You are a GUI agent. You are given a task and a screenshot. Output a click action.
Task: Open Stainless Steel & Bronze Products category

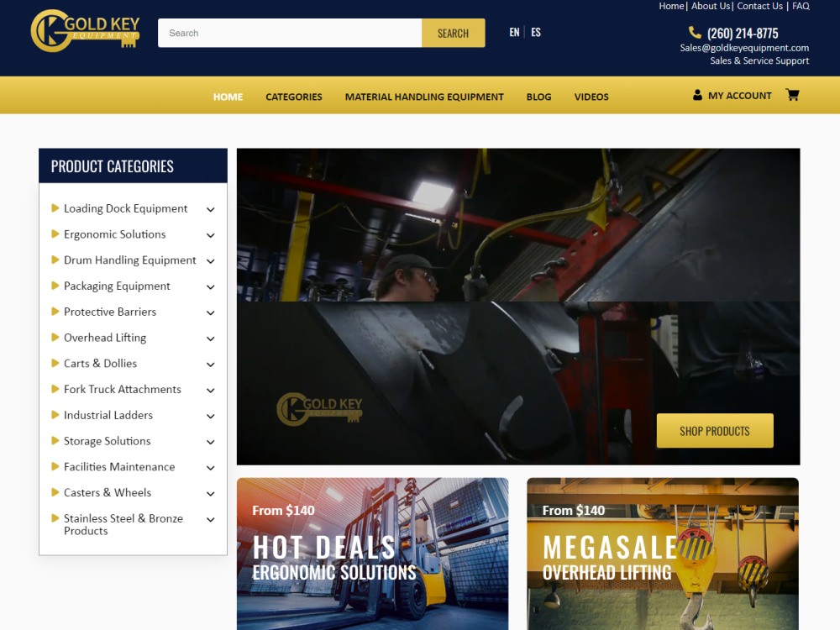123,524
